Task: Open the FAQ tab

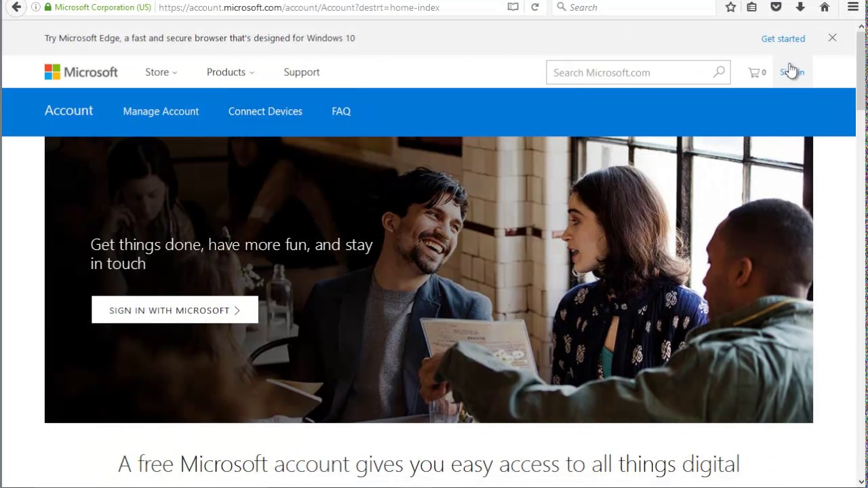Action: 341,111
